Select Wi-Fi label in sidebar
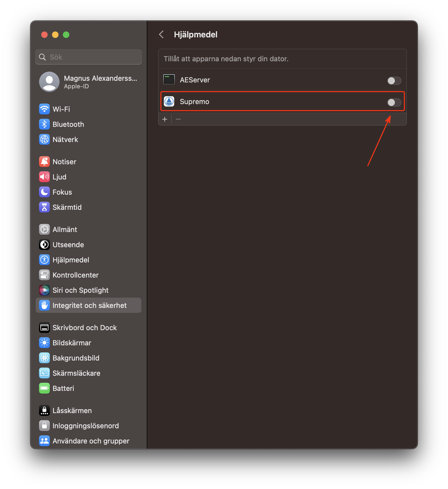This screenshot has width=448, height=489. pyautogui.click(x=61, y=109)
